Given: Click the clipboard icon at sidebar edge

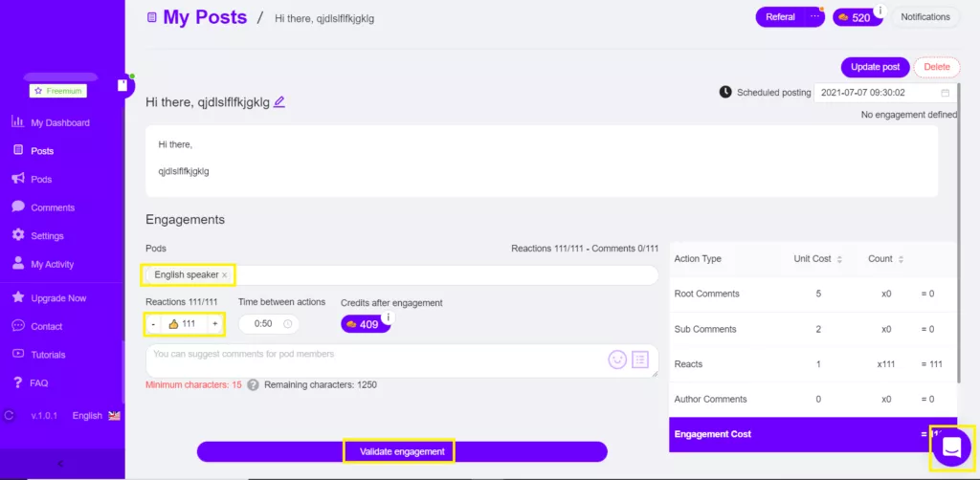Looking at the screenshot, I should click(x=123, y=85).
